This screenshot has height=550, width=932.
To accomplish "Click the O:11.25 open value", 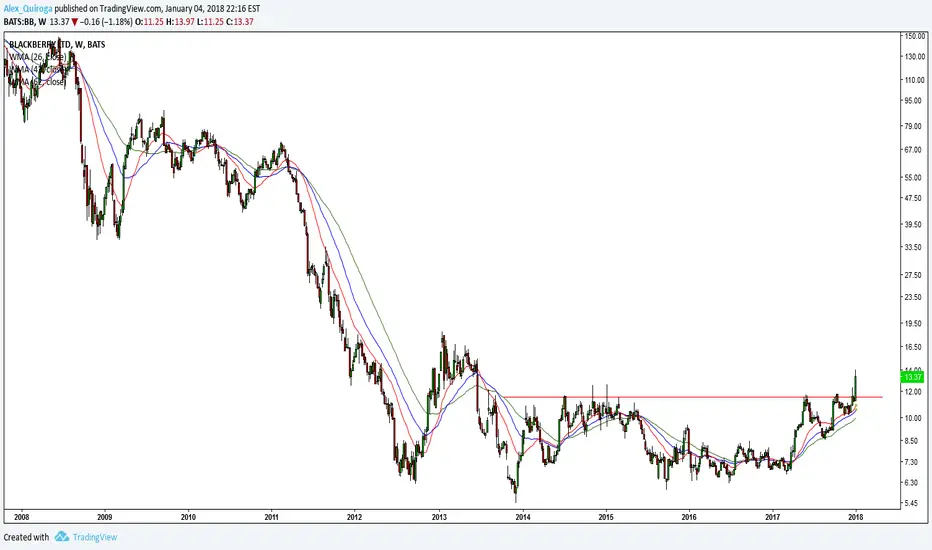I will click(x=150, y=22).
